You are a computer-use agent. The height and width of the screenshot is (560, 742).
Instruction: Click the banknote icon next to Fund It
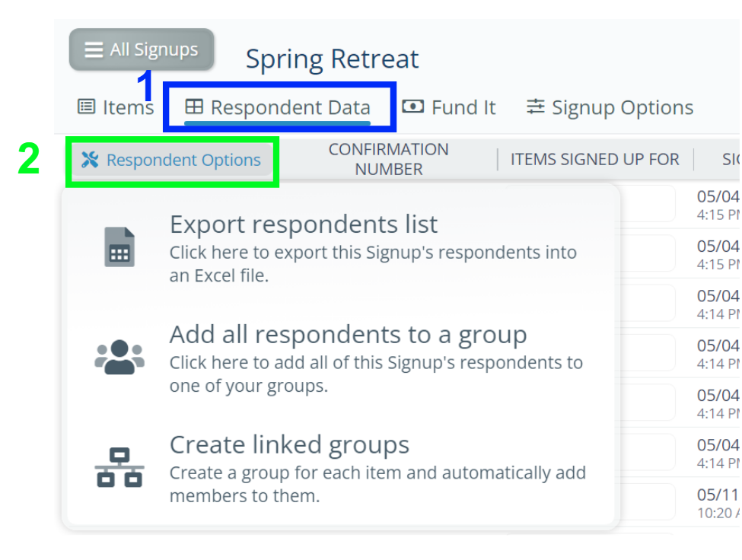tap(413, 107)
